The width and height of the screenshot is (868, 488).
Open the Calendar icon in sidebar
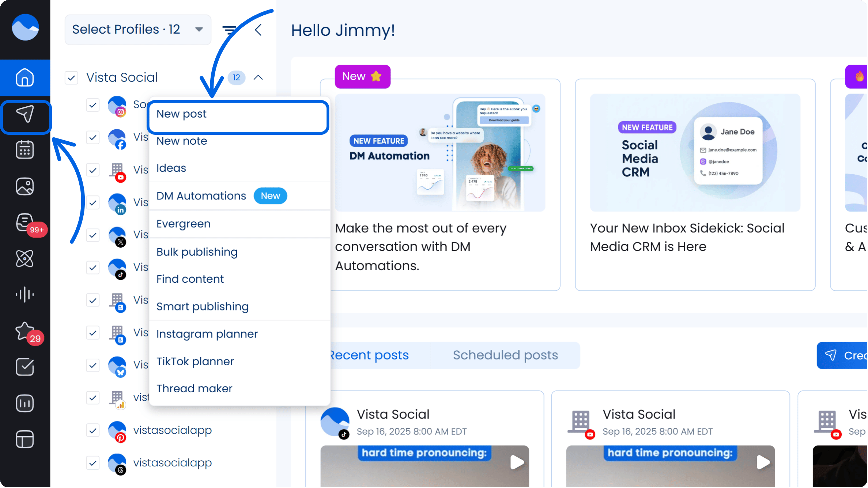(25, 150)
